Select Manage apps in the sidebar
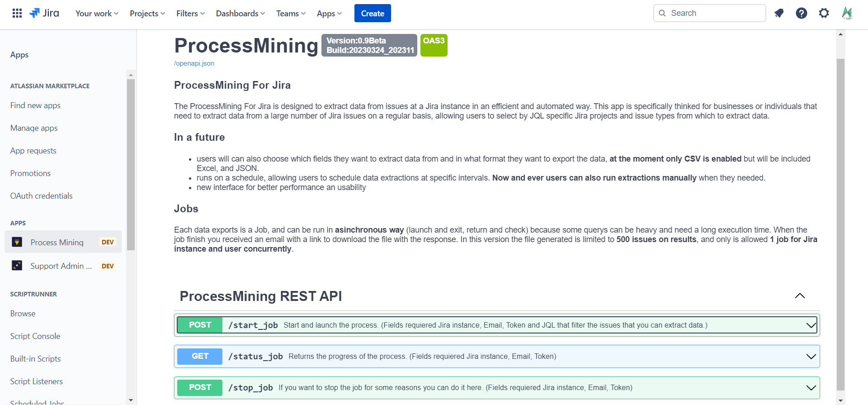 click(34, 128)
